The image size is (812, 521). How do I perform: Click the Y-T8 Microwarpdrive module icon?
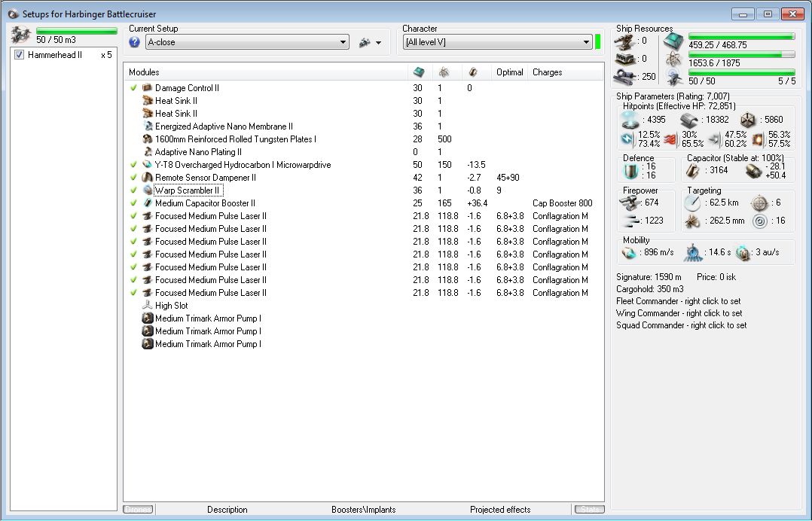click(147, 165)
